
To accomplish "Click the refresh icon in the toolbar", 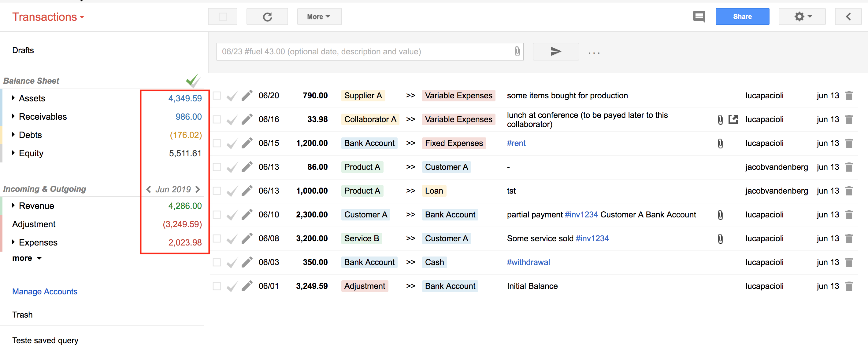I will [x=267, y=17].
